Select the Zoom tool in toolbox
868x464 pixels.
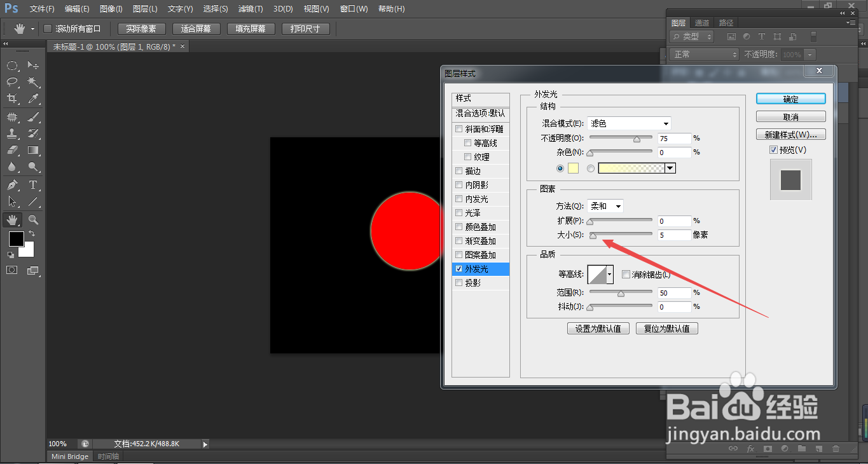click(x=33, y=220)
